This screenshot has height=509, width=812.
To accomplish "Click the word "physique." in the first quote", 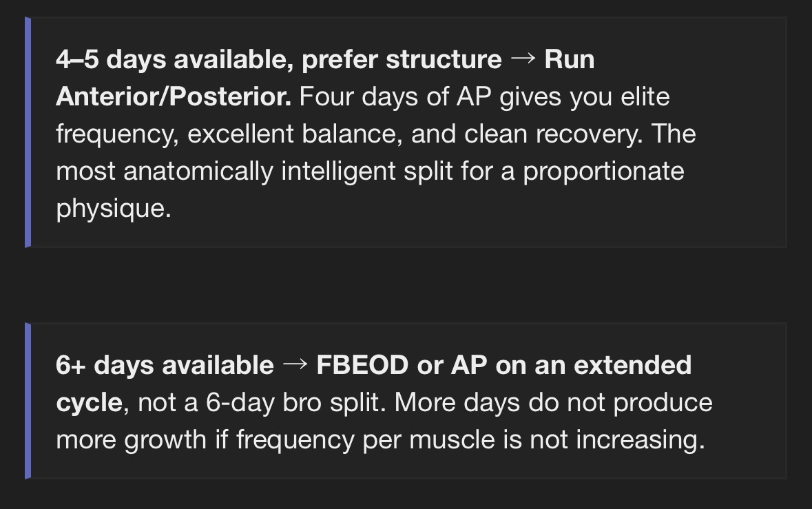I will coord(113,208).
